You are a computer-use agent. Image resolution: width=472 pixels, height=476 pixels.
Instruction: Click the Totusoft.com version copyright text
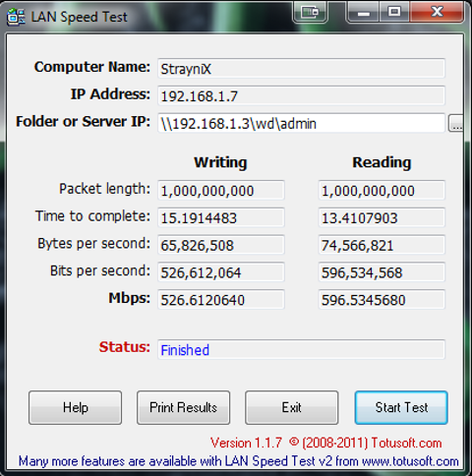pos(326,443)
